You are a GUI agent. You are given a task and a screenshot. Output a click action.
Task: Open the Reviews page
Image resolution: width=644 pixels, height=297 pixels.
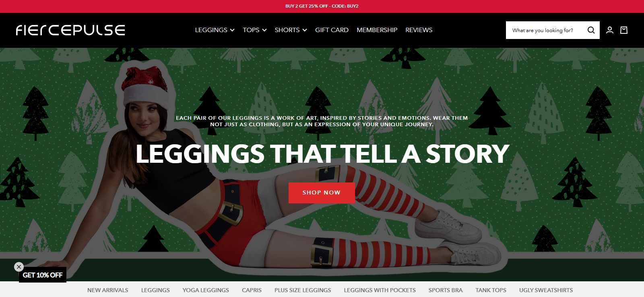tap(419, 30)
